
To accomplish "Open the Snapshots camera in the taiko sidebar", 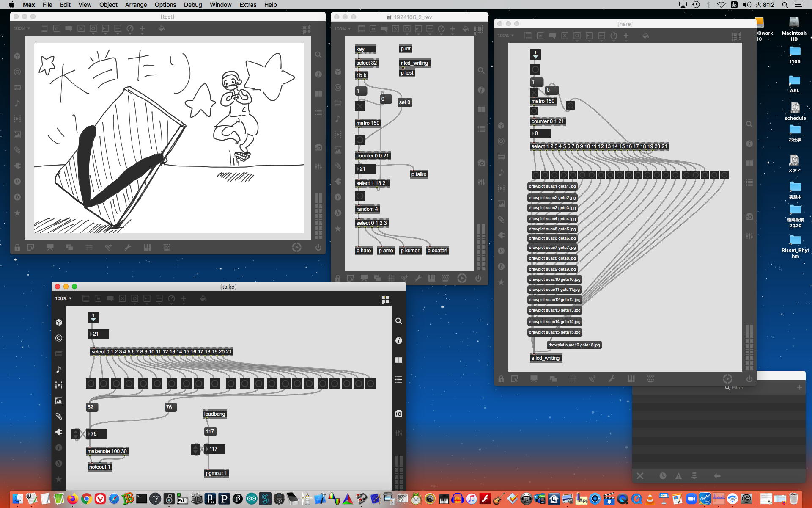I will [398, 414].
